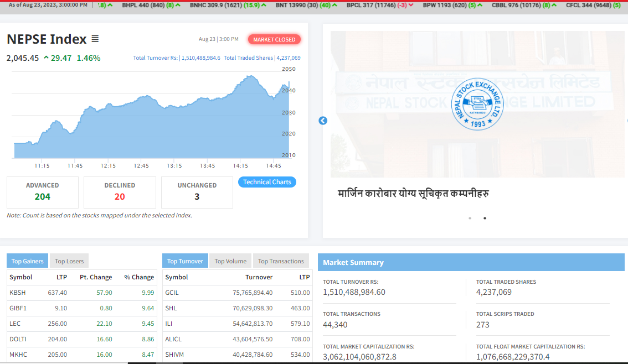Click the BNHC ticker entry in the marquee
The height and width of the screenshot is (364, 628).
[228, 5]
